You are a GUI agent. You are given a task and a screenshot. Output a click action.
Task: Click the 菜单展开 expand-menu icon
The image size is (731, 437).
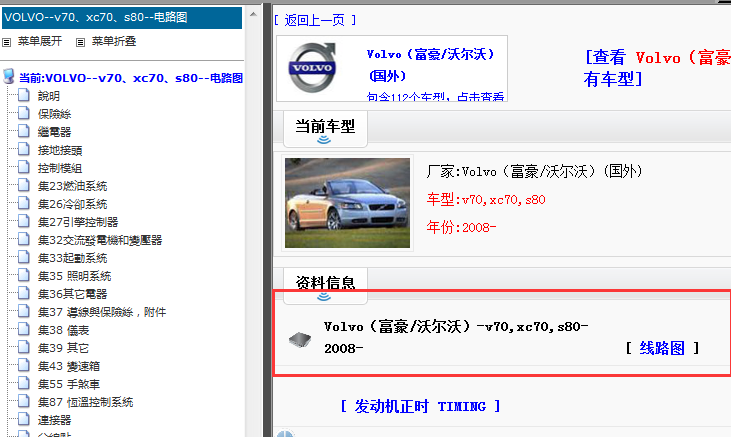click(7, 42)
